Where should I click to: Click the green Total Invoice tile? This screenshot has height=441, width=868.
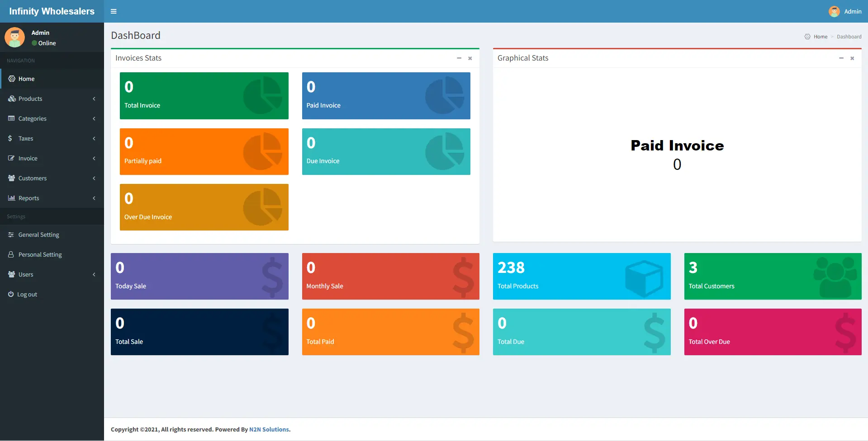click(204, 96)
